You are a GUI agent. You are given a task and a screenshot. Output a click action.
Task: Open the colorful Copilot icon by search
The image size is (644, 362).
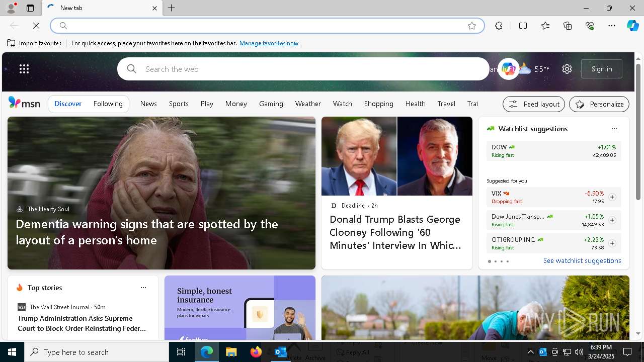coord(508,69)
